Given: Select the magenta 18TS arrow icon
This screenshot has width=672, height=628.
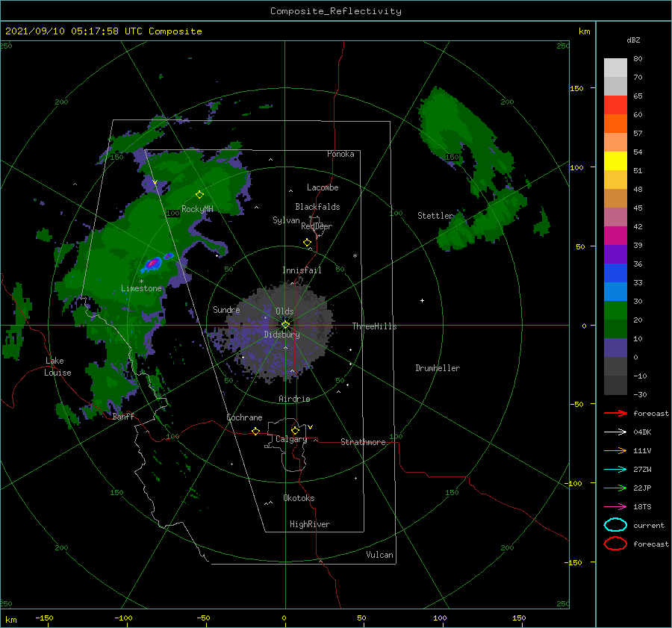Looking at the screenshot, I should (x=615, y=507).
